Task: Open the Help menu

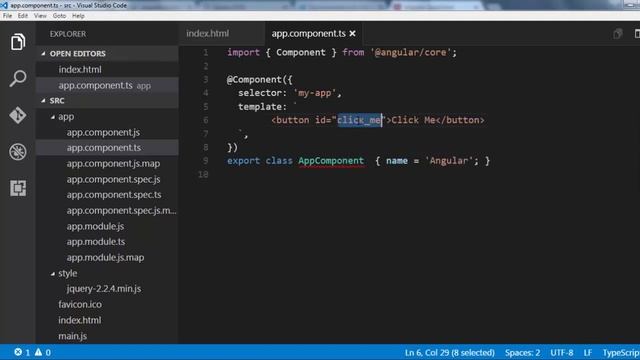Action: point(78,16)
